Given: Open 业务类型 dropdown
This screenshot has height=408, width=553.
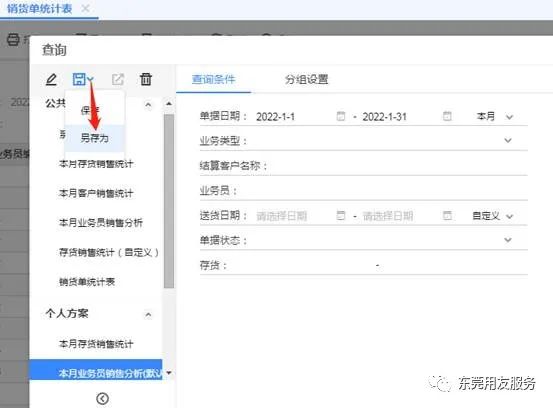Looking at the screenshot, I should coord(508,140).
